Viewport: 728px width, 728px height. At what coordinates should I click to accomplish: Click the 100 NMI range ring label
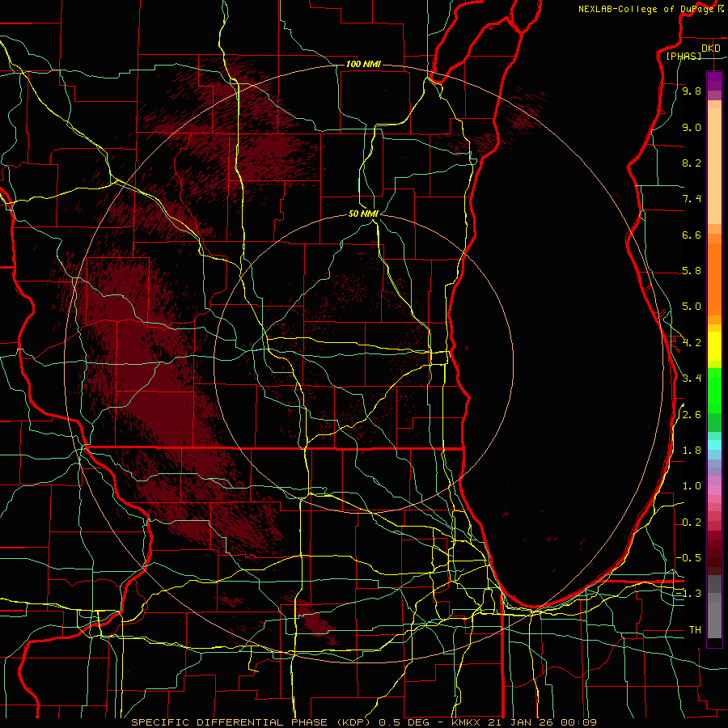click(x=363, y=64)
